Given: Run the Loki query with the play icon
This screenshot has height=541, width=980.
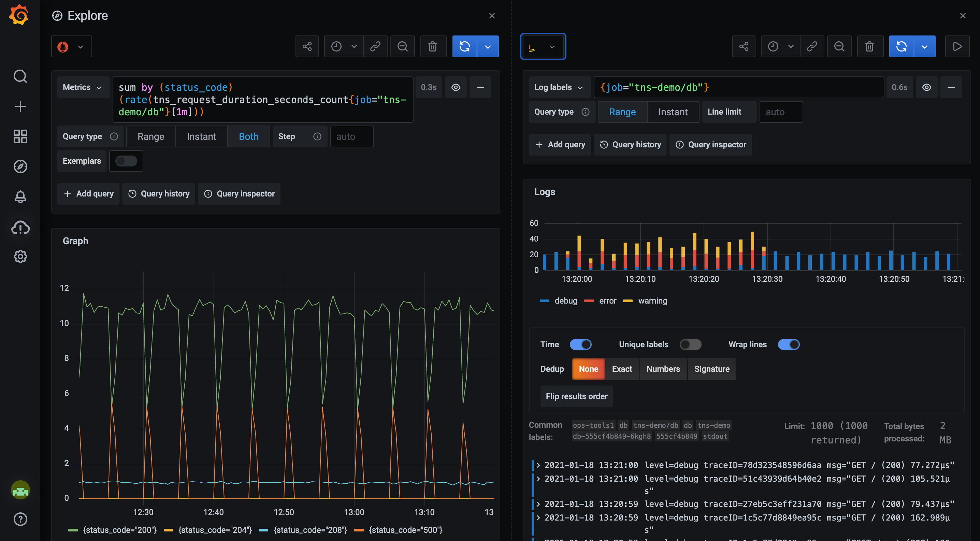Looking at the screenshot, I should click(x=957, y=46).
